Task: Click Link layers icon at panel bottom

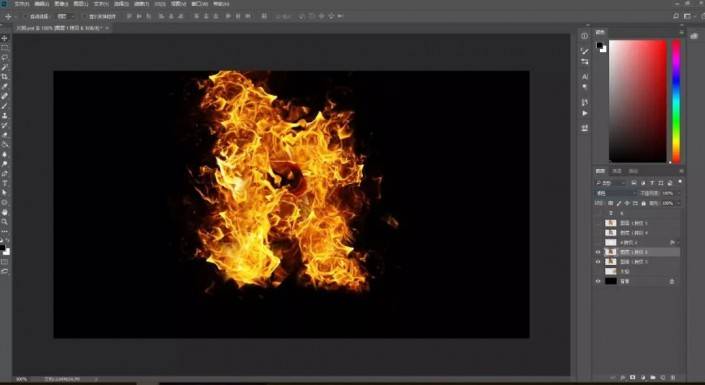Action: click(612, 377)
